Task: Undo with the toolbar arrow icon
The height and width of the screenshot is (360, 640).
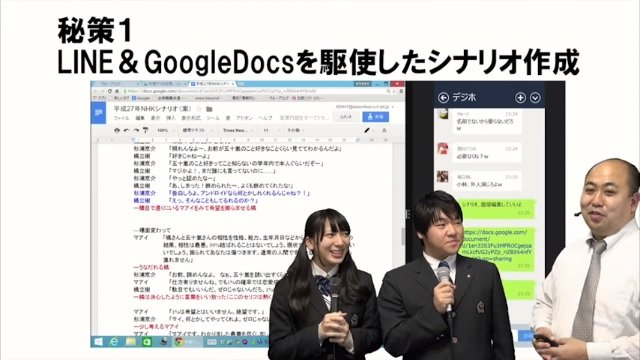Action: (127, 130)
